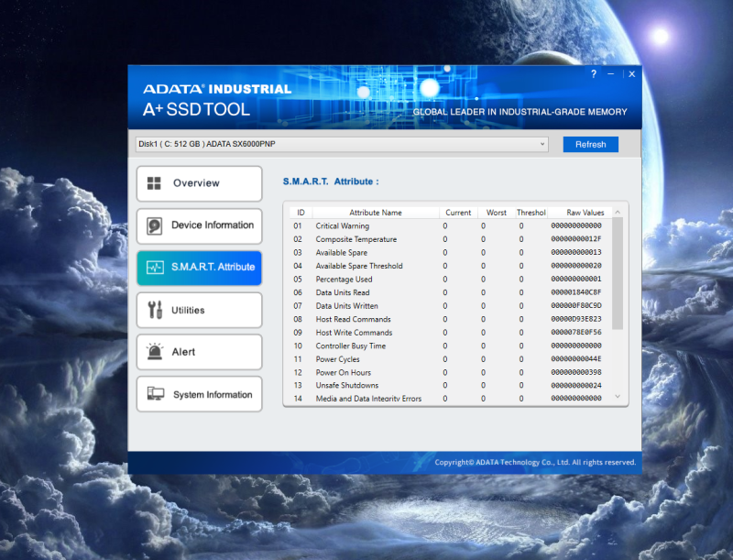The width and height of the screenshot is (733, 560).
Task: Click the Worst column header
Action: click(x=496, y=213)
